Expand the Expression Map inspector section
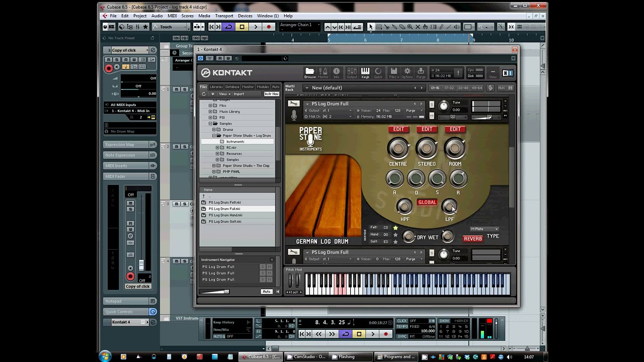Screen dimensions: 644x362 point(130,144)
